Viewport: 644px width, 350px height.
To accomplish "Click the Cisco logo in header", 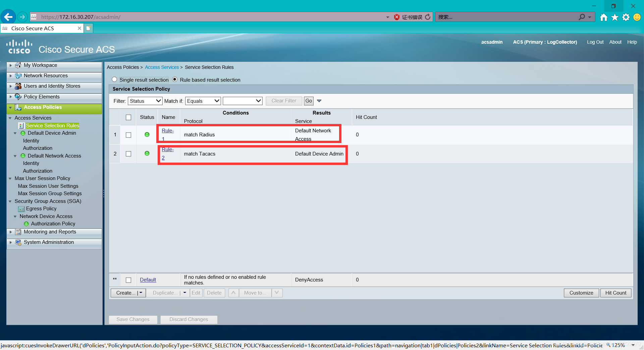I will [19, 47].
